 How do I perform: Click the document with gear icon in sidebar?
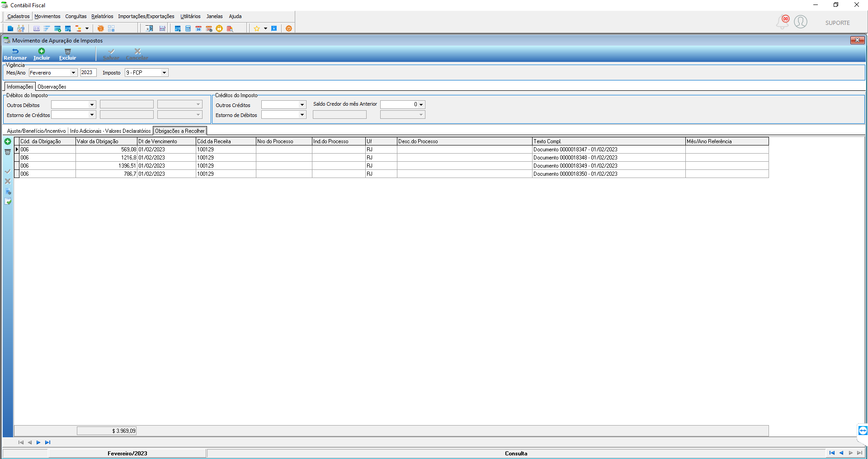click(x=8, y=192)
